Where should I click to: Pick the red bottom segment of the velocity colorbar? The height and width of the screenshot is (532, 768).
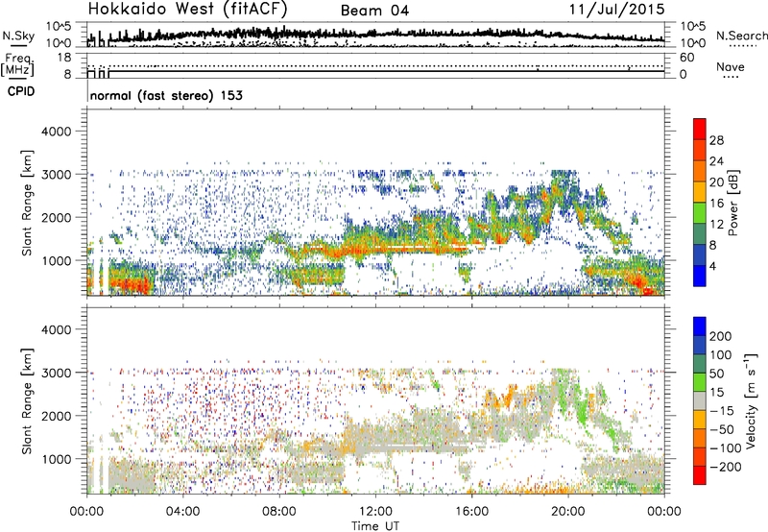click(700, 475)
